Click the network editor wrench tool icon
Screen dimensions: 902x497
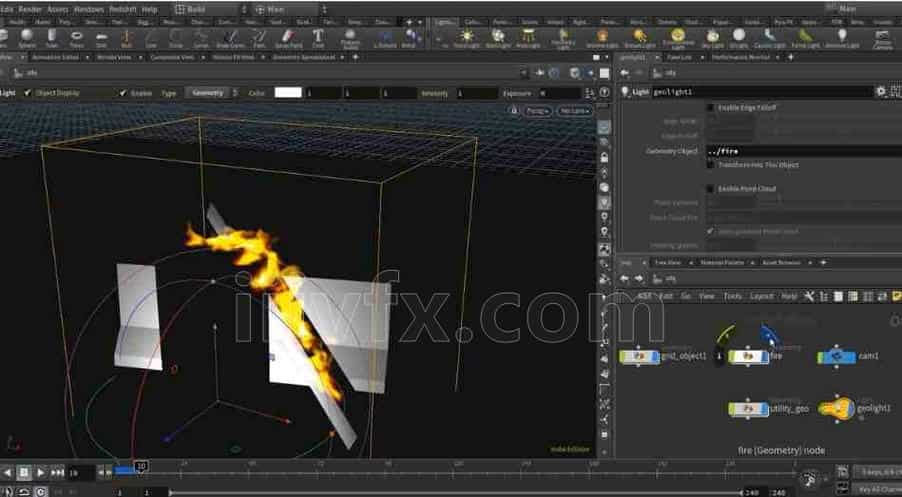tap(809, 296)
